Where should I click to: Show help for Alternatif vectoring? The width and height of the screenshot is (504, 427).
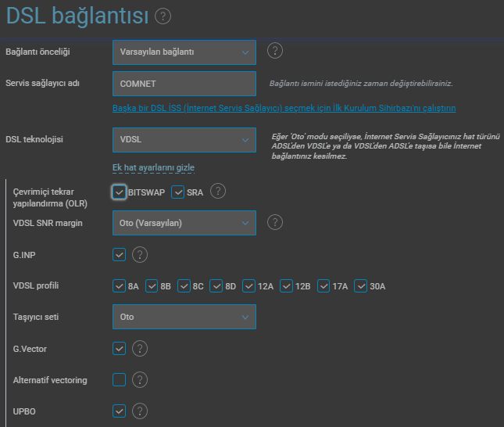[x=140, y=380]
